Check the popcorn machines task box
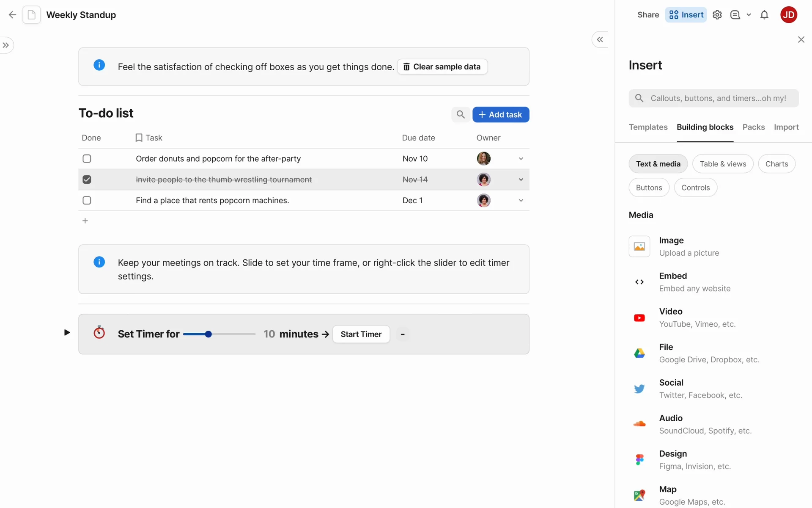The width and height of the screenshot is (812, 508). point(87,200)
